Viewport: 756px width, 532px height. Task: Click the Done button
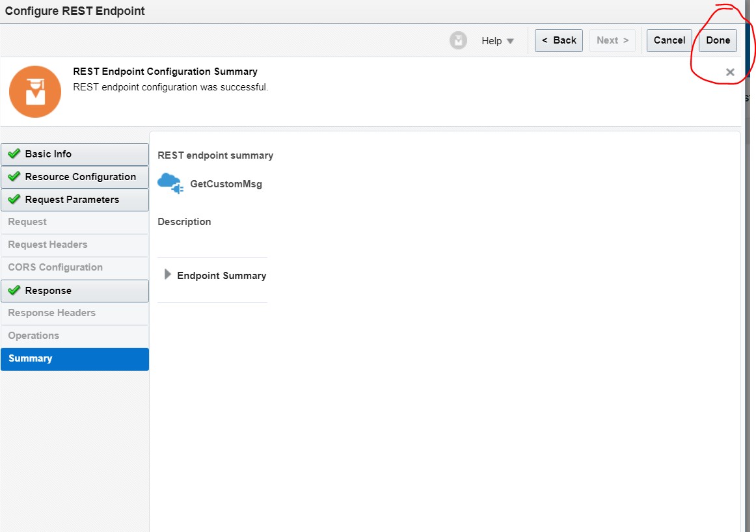coord(718,40)
